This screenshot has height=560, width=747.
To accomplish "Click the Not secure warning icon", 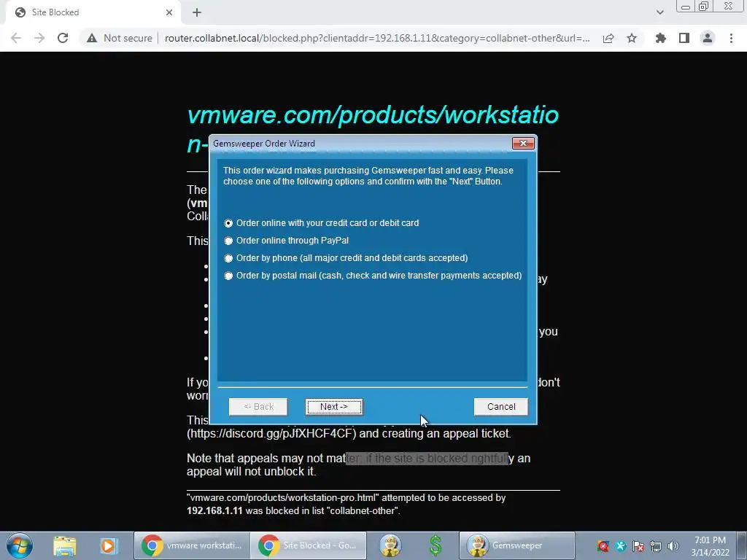I will click(92, 38).
